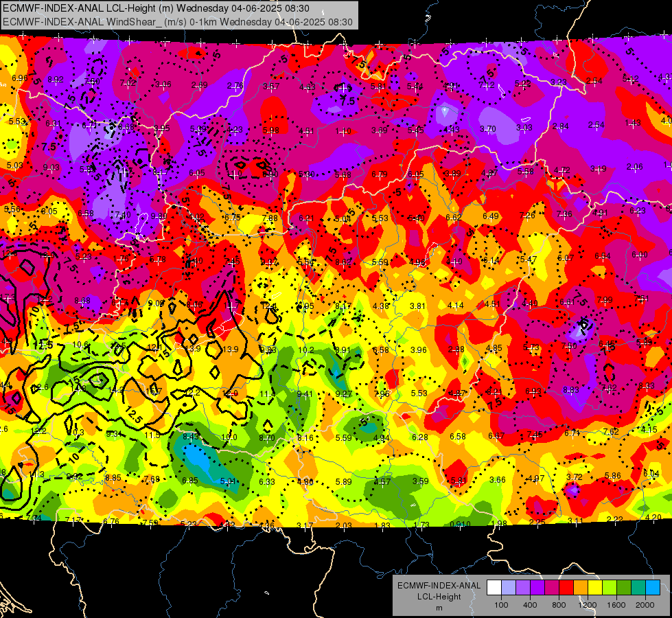Click the grid value 3.81

click(x=418, y=306)
